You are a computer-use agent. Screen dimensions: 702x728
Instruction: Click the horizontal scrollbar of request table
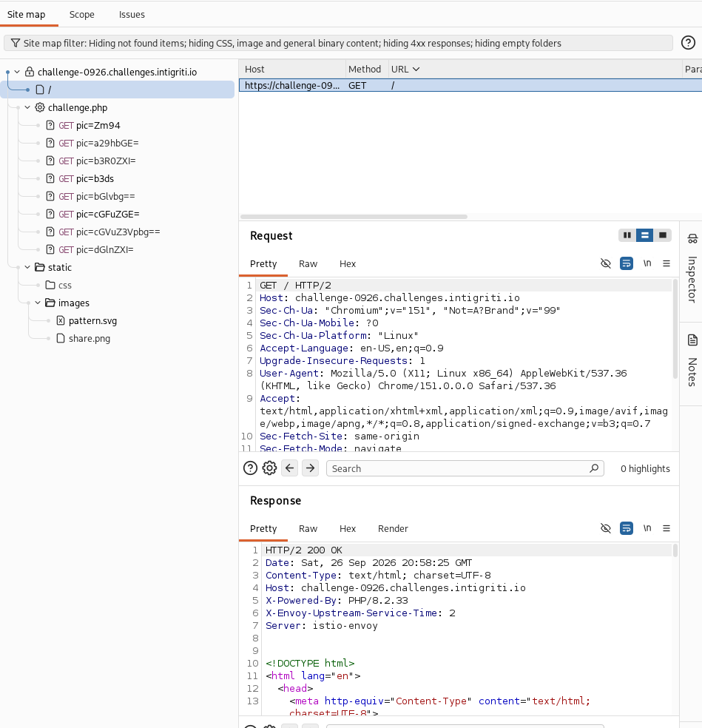coord(354,217)
